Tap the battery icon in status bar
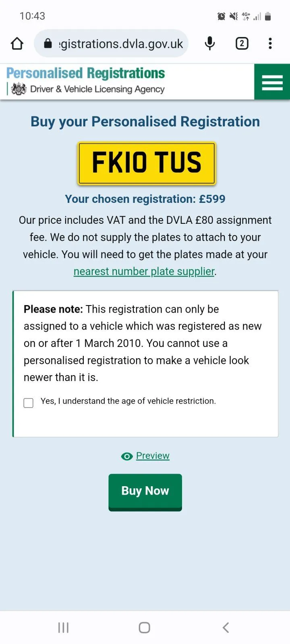Image resolution: width=290 pixels, height=644 pixels. click(268, 17)
